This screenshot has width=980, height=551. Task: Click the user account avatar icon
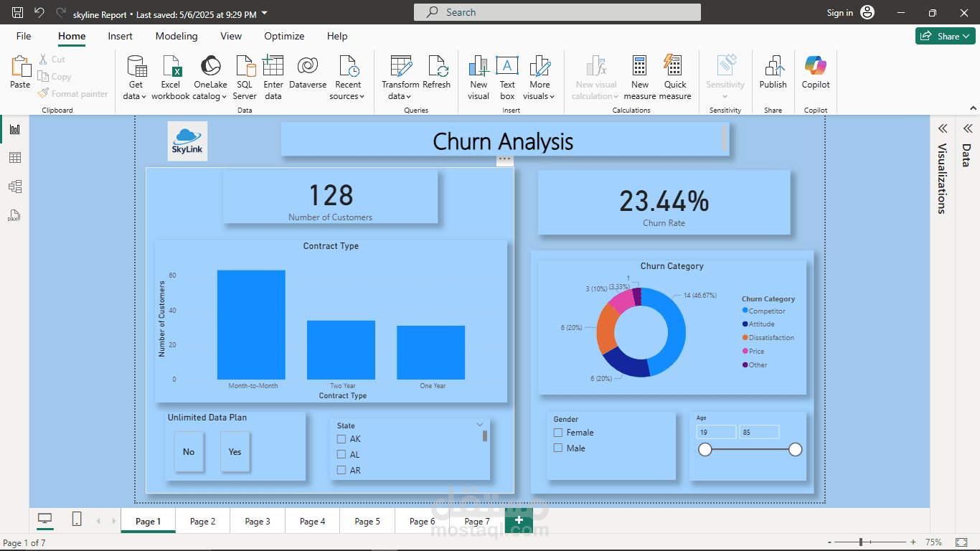pyautogui.click(x=867, y=13)
